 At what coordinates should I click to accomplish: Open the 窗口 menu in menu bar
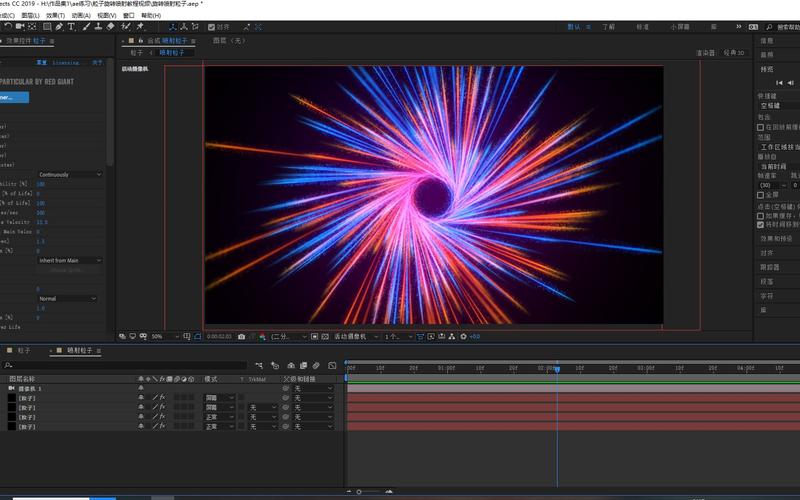[129, 16]
